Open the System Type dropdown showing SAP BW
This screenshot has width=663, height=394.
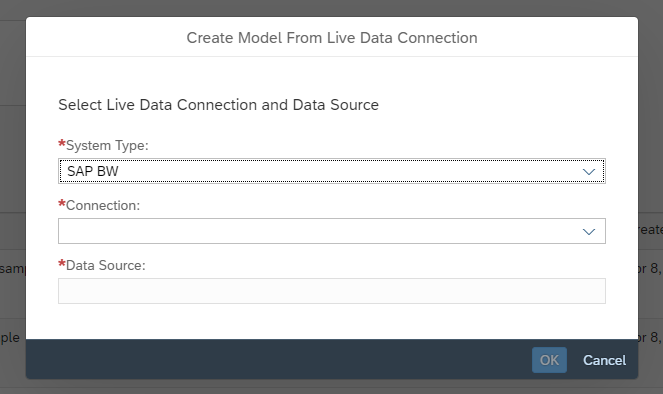pos(332,171)
